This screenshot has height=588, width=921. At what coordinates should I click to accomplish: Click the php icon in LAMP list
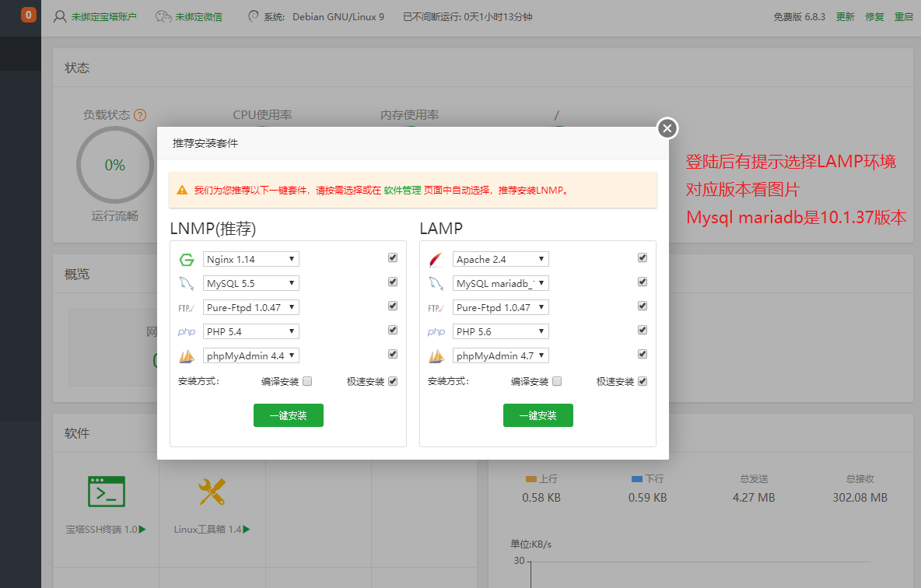click(436, 332)
